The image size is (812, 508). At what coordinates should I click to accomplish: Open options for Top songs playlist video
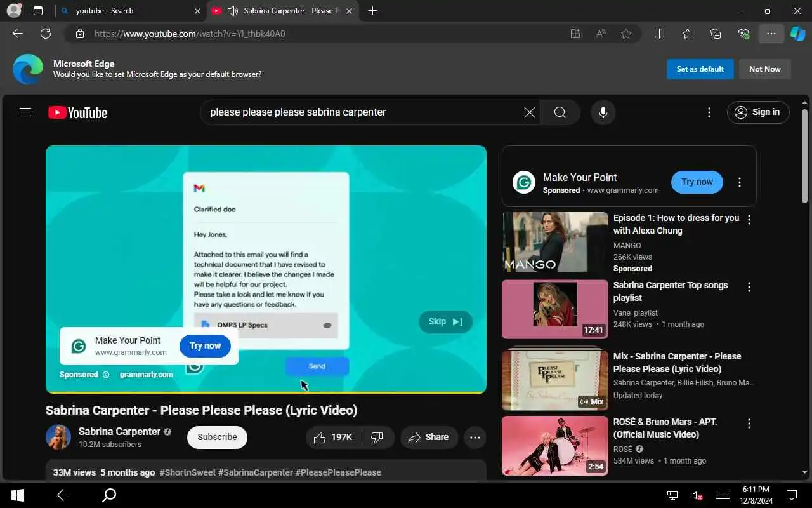[x=749, y=287]
